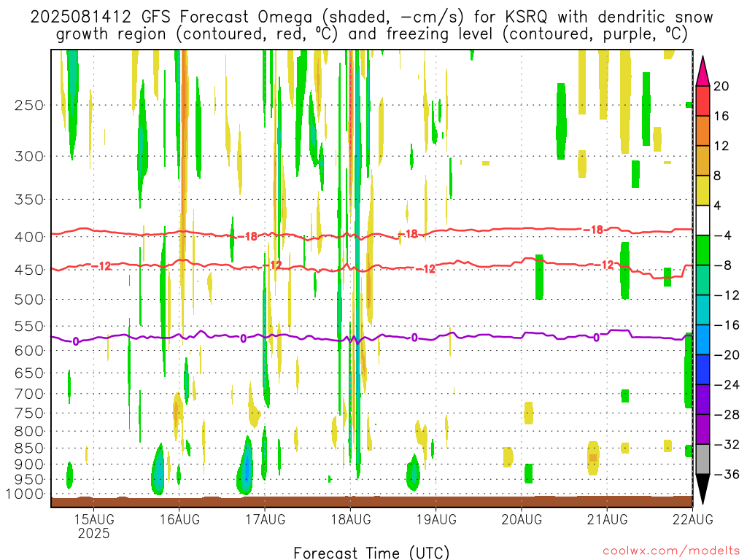Click the 21AUG time axis label

(607, 519)
